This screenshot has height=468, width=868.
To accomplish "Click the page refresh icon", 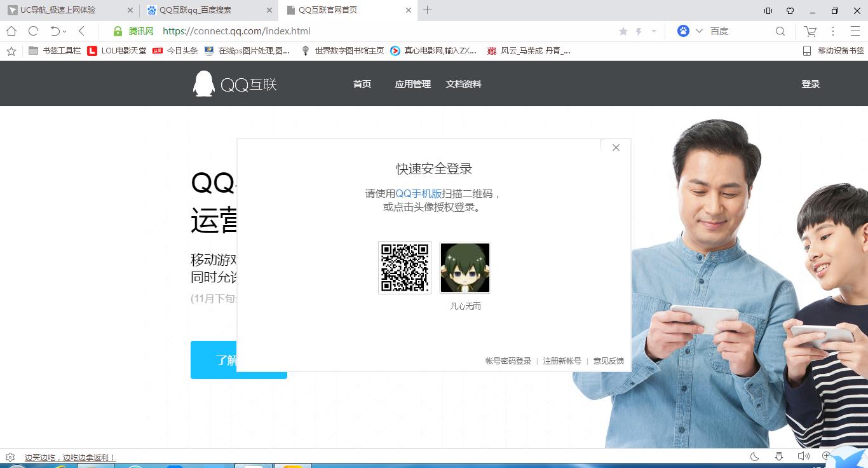I will [32, 31].
